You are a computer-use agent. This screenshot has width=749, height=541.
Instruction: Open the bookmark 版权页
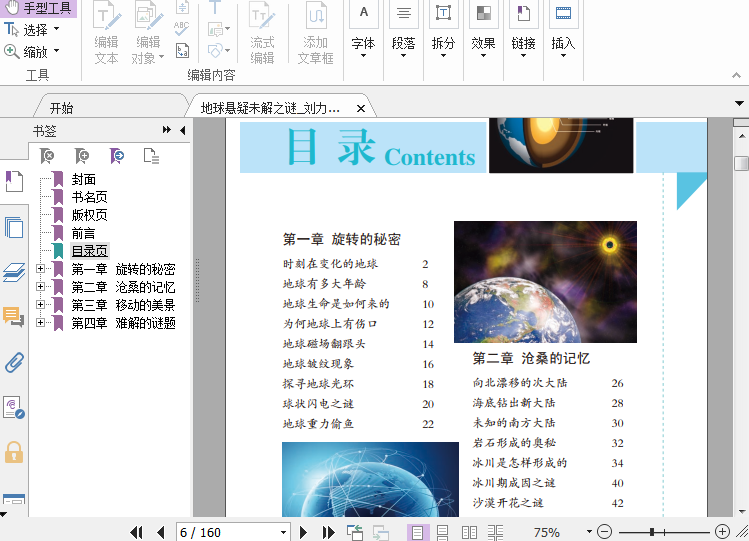coord(89,215)
